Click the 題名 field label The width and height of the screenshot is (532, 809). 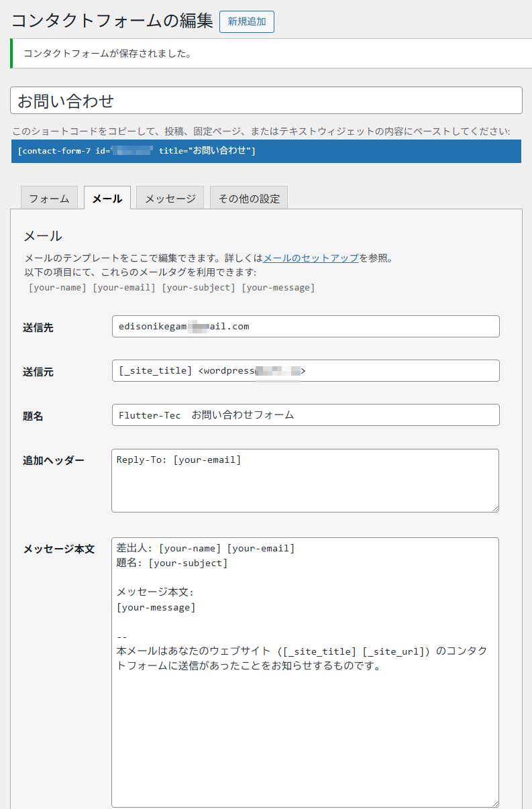(33, 416)
